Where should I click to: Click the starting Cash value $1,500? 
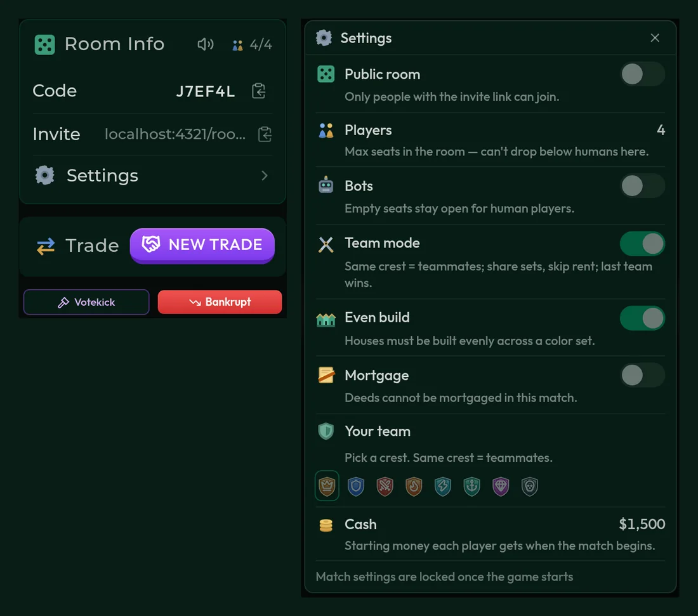pos(642,524)
